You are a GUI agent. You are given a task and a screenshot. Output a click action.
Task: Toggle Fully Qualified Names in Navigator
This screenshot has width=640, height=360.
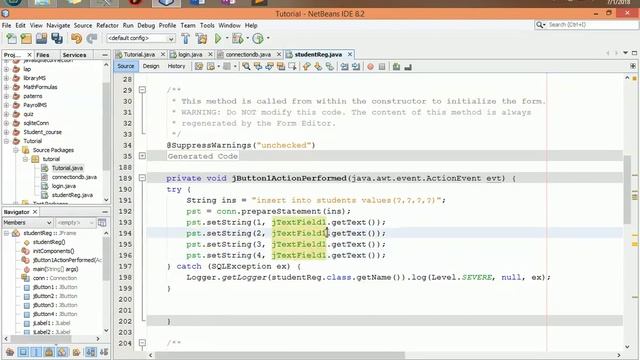(x=76, y=351)
